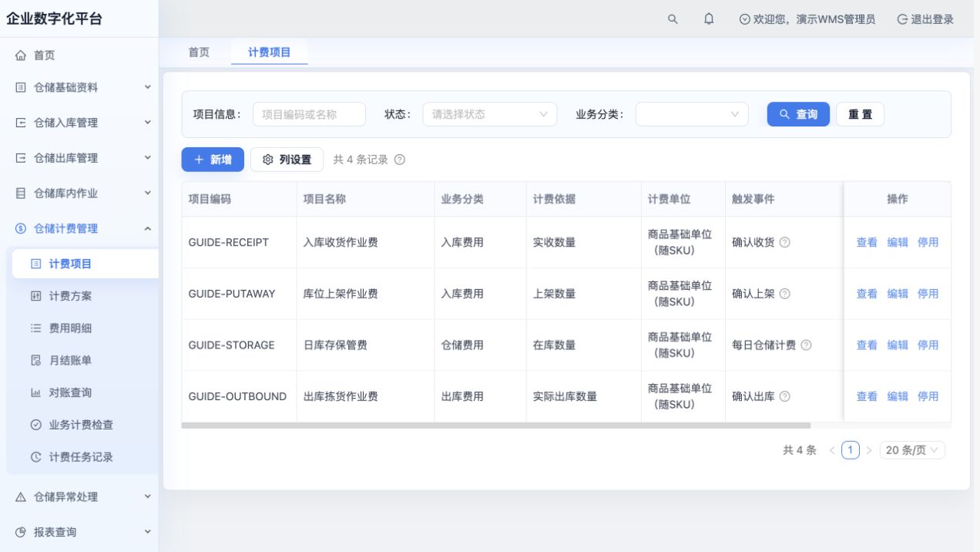The width and height of the screenshot is (980, 552).
Task: Click the 重置 reset button
Action: pyautogui.click(x=860, y=114)
